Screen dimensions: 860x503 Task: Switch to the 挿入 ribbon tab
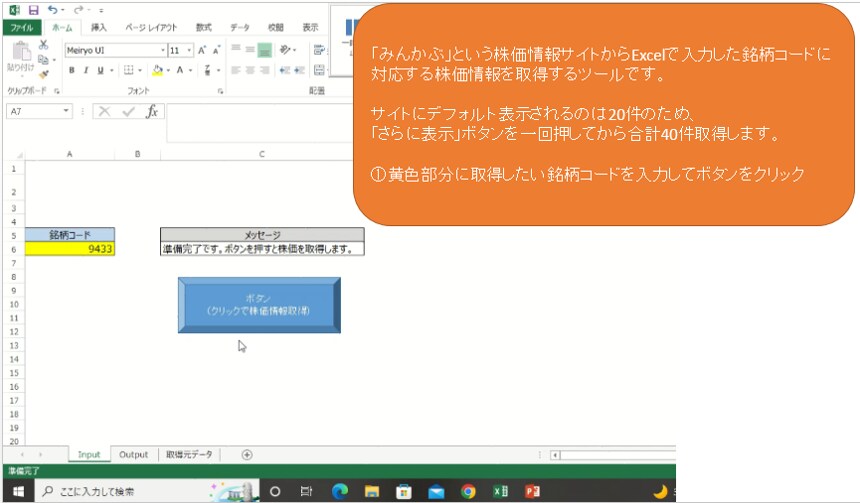pyautogui.click(x=99, y=27)
